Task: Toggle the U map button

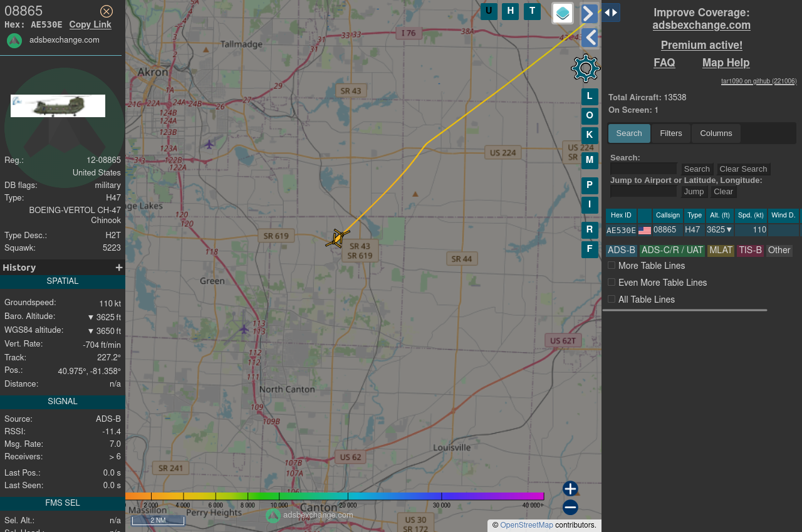Action: point(489,11)
